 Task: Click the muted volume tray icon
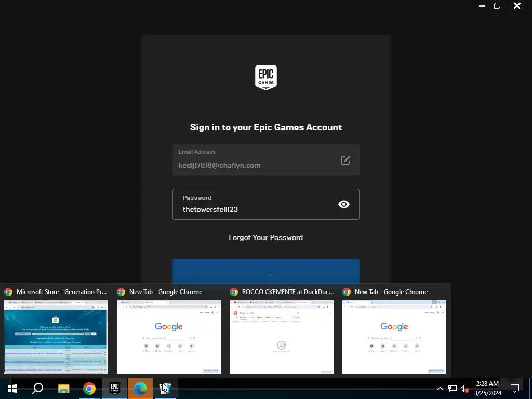(x=464, y=389)
